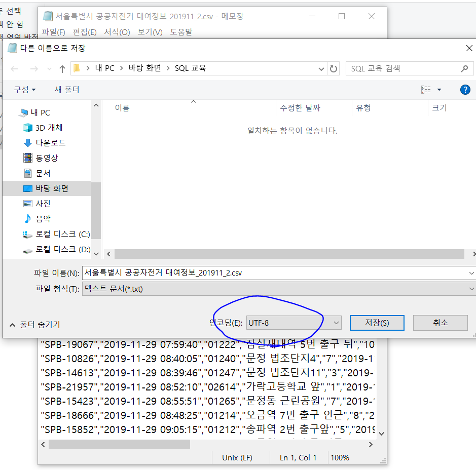Open 파일(F) menu in Notepad
476x470 pixels.
53,32
